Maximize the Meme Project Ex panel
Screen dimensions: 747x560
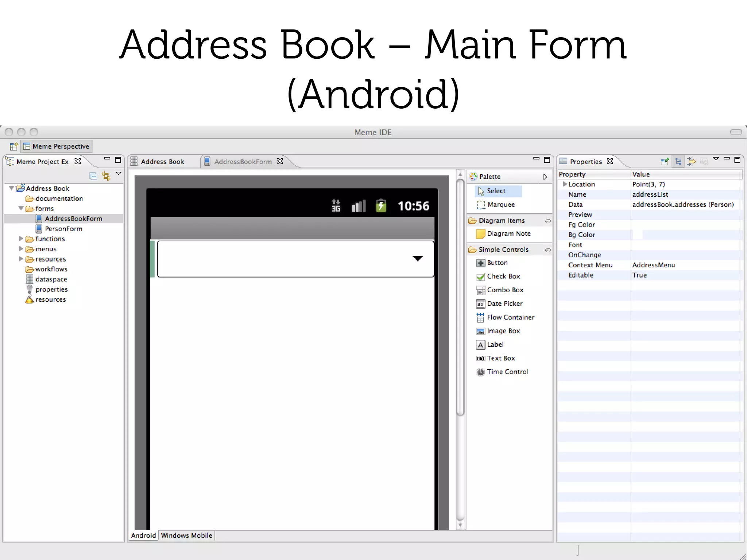[x=118, y=160]
